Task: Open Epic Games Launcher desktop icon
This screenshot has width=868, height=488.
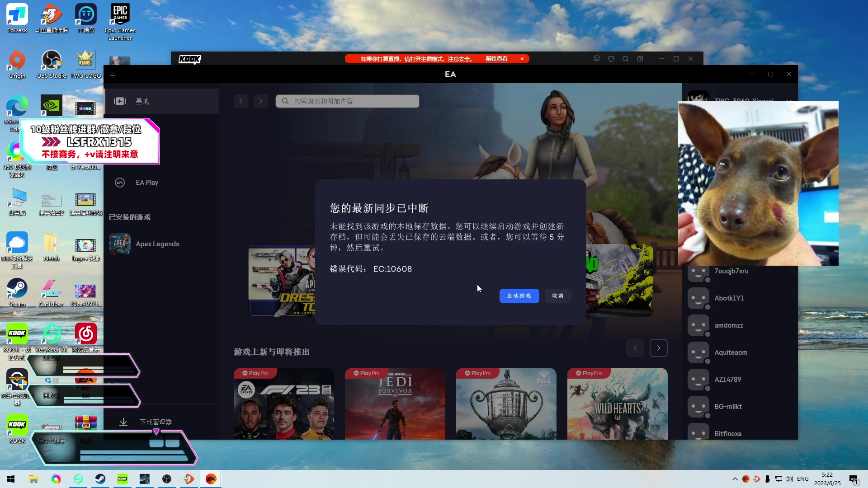Action: click(x=120, y=22)
